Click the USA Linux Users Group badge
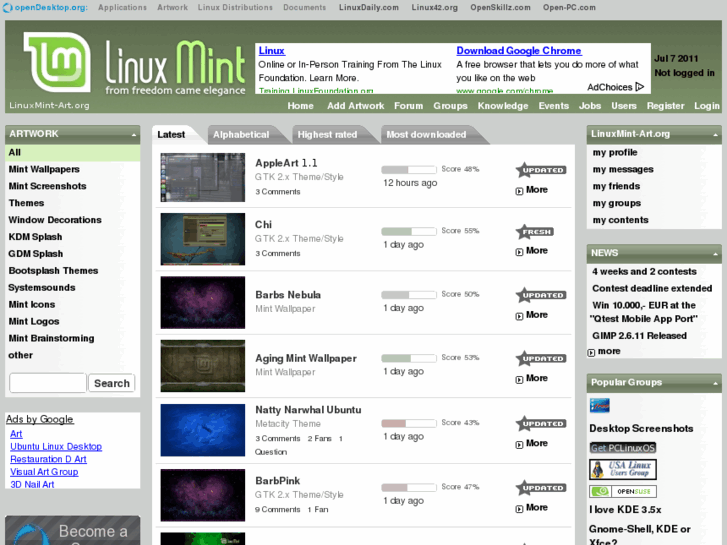 (623, 469)
